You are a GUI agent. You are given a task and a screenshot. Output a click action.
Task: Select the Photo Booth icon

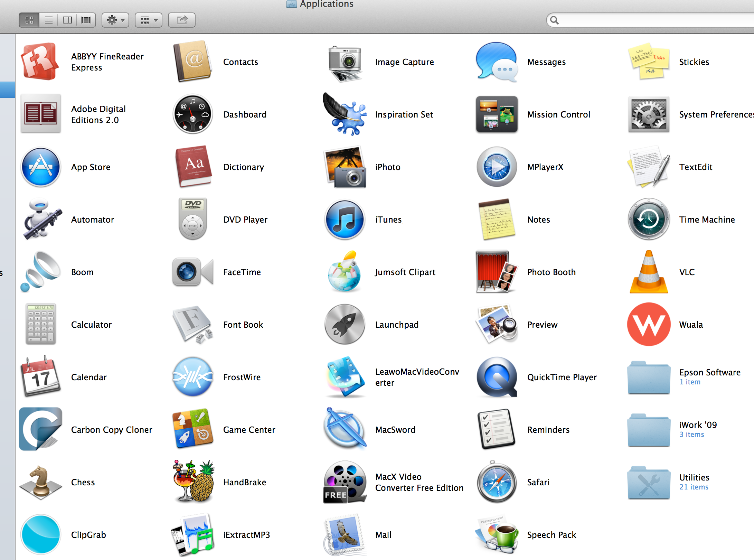497,272
